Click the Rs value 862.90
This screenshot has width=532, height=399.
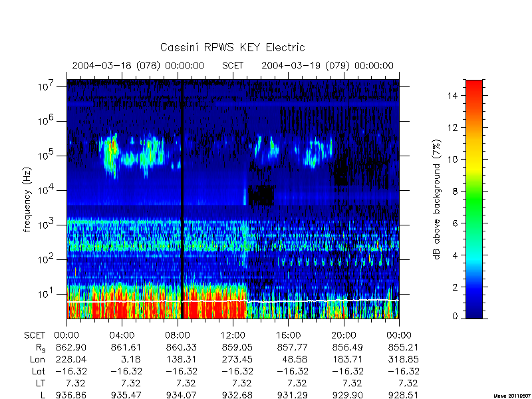tap(70, 347)
